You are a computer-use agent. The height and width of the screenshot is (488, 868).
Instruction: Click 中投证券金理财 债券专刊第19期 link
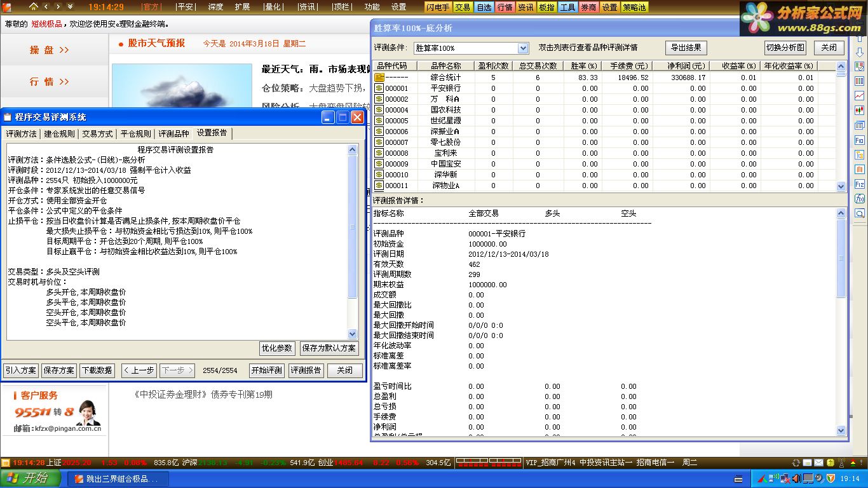tap(203, 395)
